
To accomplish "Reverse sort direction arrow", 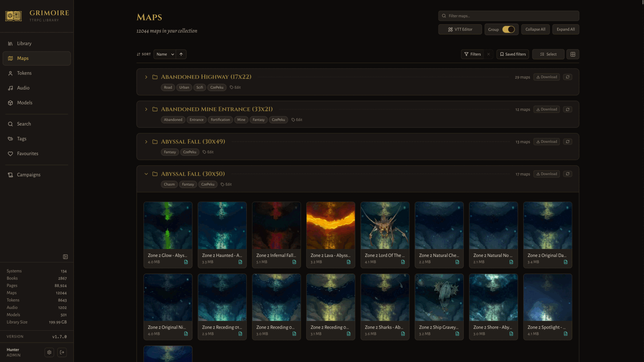I will (181, 54).
